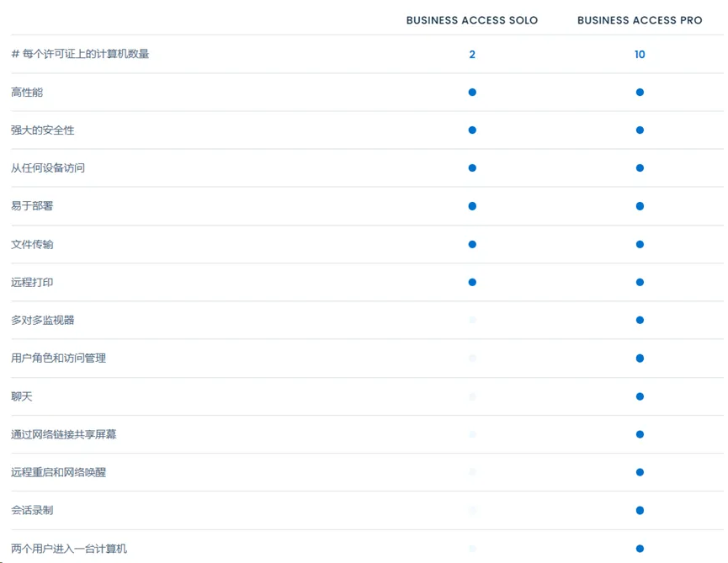Select the 多对多监视器 feature label
Image resolution: width=728 pixels, height=563 pixels.
(x=43, y=321)
